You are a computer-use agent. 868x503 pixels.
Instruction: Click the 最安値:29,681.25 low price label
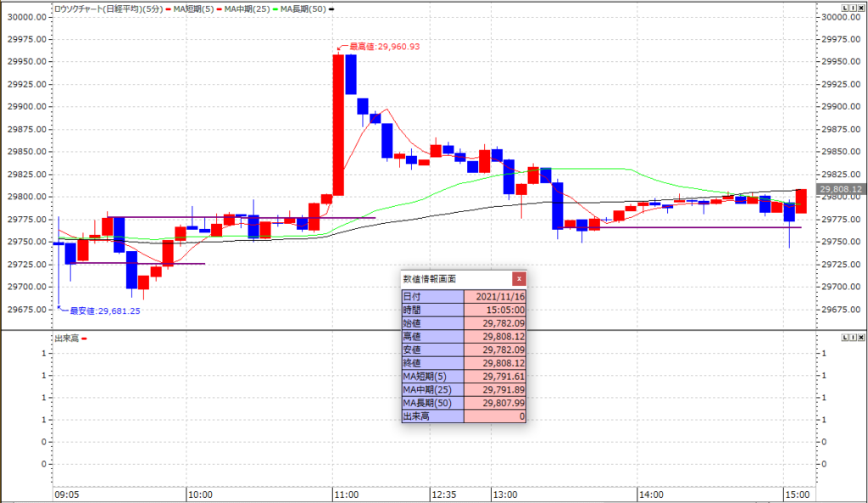click(x=104, y=311)
